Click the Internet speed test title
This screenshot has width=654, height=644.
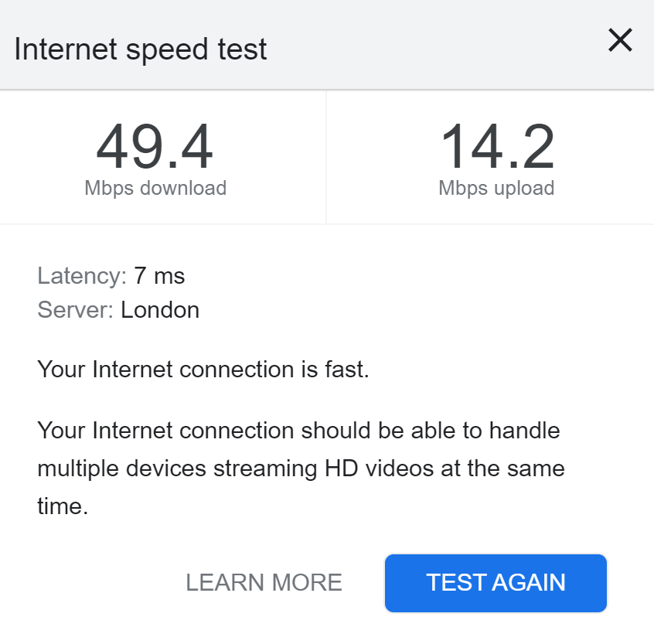pyautogui.click(x=141, y=49)
